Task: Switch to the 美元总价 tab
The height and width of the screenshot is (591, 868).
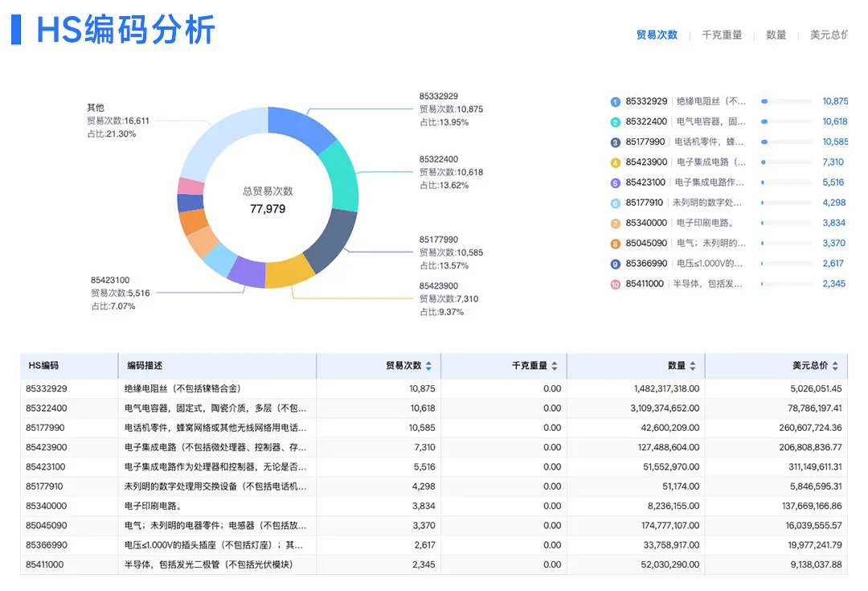Action: coord(831,35)
